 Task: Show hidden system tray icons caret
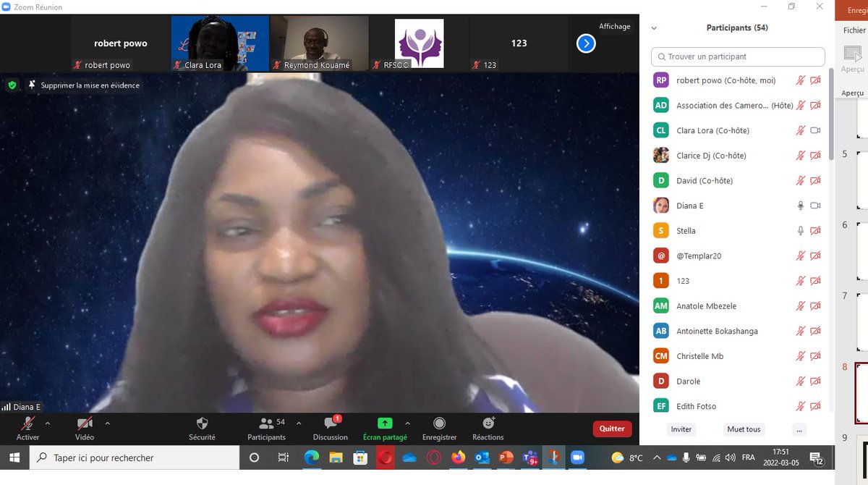coord(657,457)
